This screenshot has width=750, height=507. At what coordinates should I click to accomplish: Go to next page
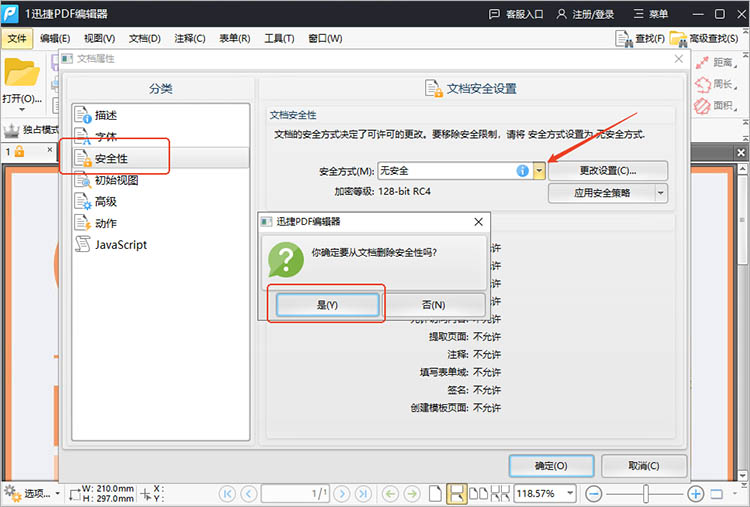point(342,493)
